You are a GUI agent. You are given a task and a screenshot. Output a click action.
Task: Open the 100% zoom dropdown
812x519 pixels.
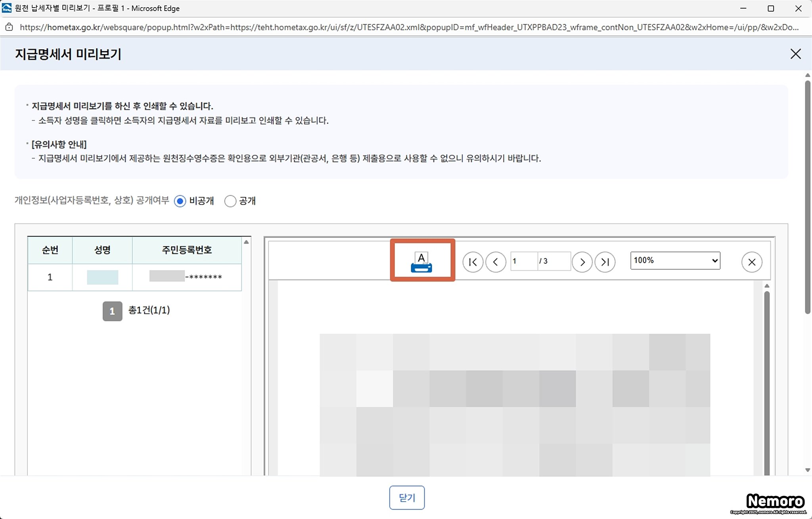675,261
